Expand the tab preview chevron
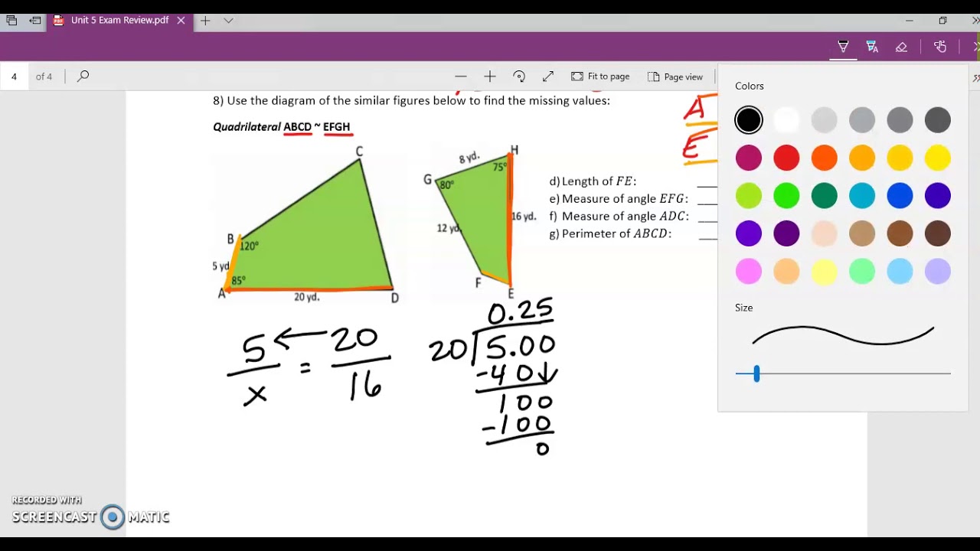This screenshot has height=551, width=980. point(228,21)
